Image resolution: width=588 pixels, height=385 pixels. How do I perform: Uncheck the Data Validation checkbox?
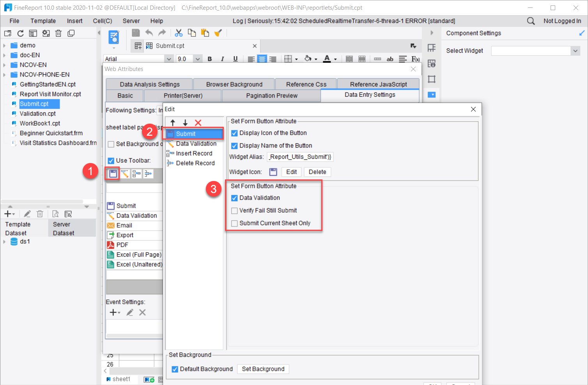(234, 198)
